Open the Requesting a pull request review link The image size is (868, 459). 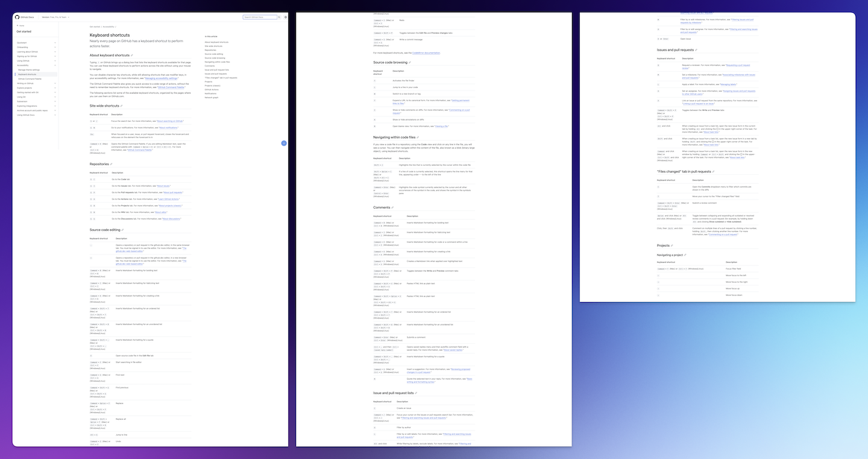(738, 65)
